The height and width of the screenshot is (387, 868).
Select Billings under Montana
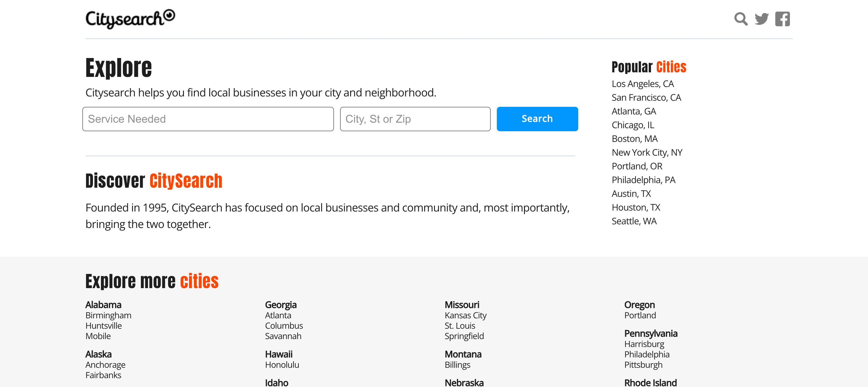[457, 364]
